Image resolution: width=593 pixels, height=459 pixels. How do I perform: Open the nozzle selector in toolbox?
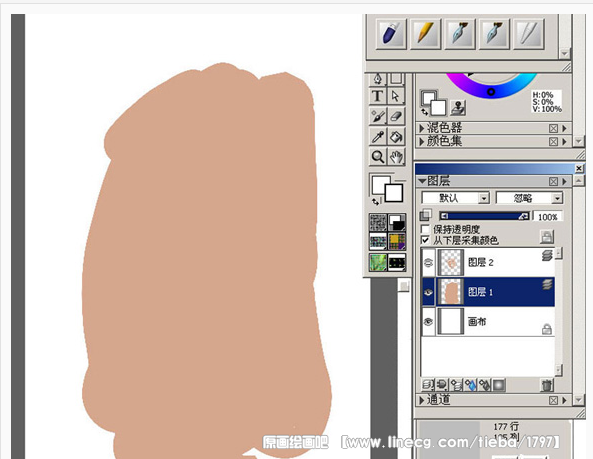click(397, 262)
